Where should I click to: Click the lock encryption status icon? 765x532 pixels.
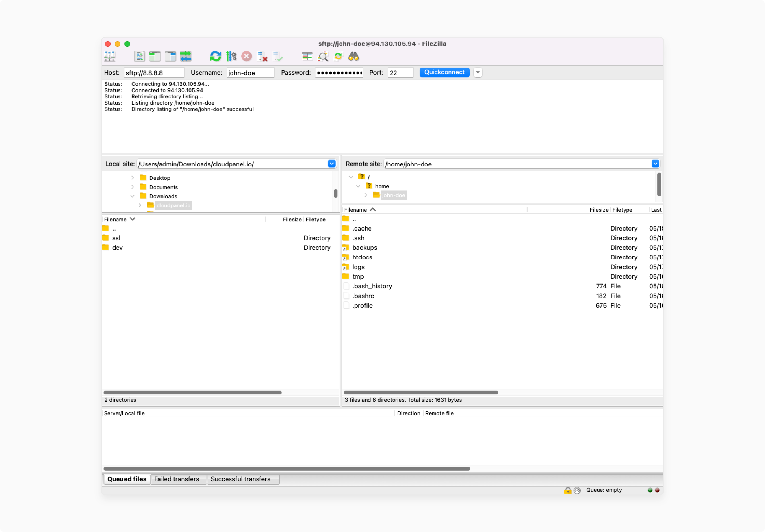[x=568, y=490]
